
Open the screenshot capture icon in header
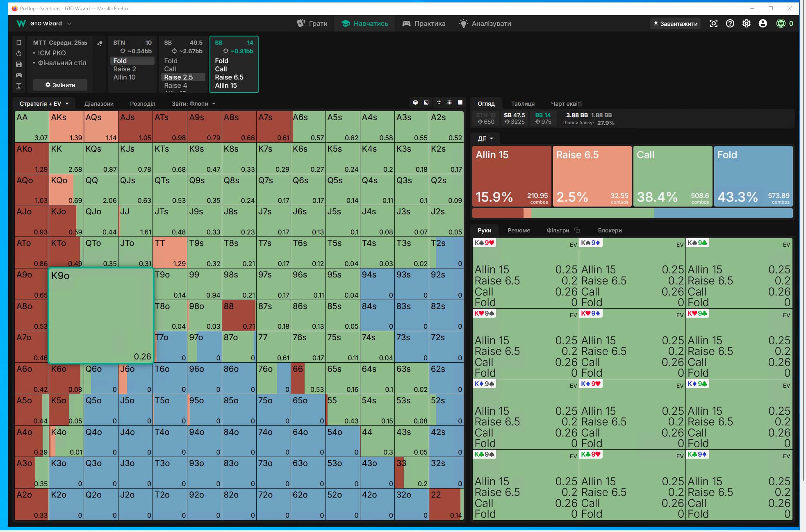click(714, 24)
